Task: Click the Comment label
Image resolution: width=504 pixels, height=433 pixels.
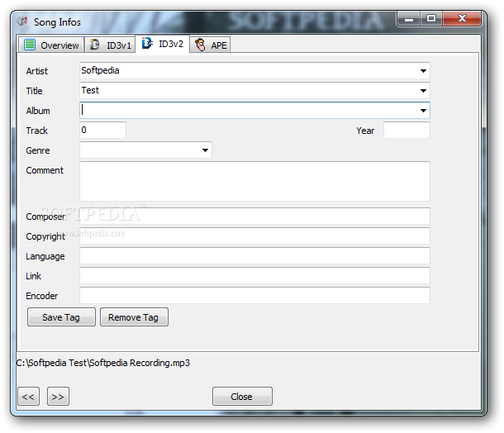Action: (x=45, y=170)
